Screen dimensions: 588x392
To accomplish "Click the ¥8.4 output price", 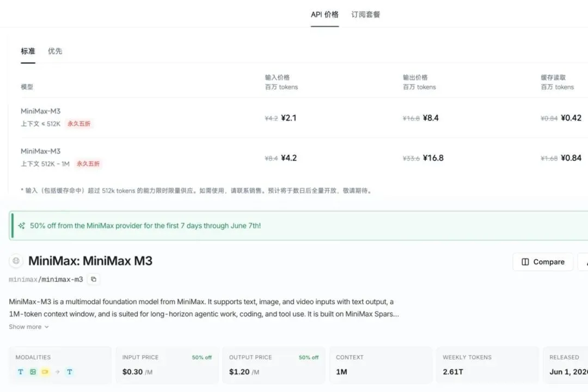I will (x=431, y=118).
